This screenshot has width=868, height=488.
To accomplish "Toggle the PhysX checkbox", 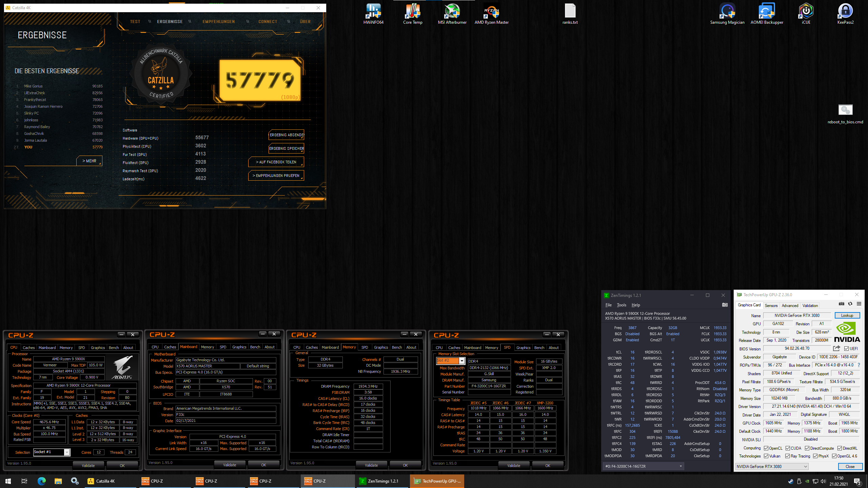I will 815,456.
